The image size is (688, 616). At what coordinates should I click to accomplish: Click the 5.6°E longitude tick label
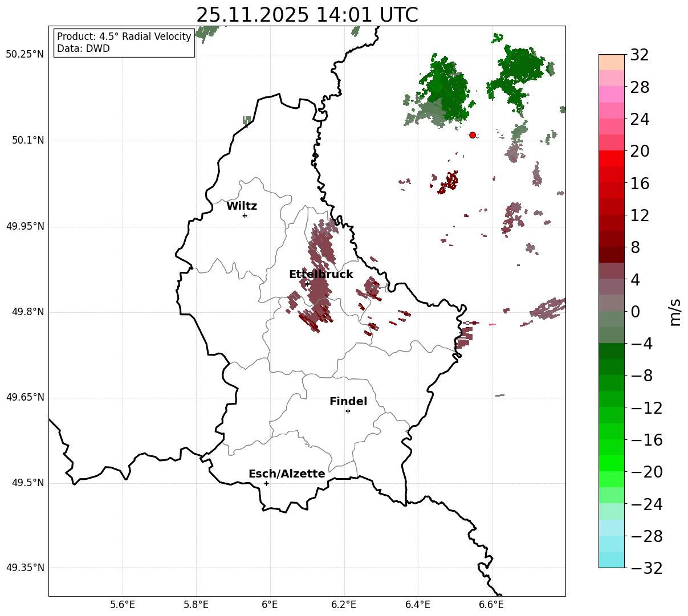pos(123,605)
